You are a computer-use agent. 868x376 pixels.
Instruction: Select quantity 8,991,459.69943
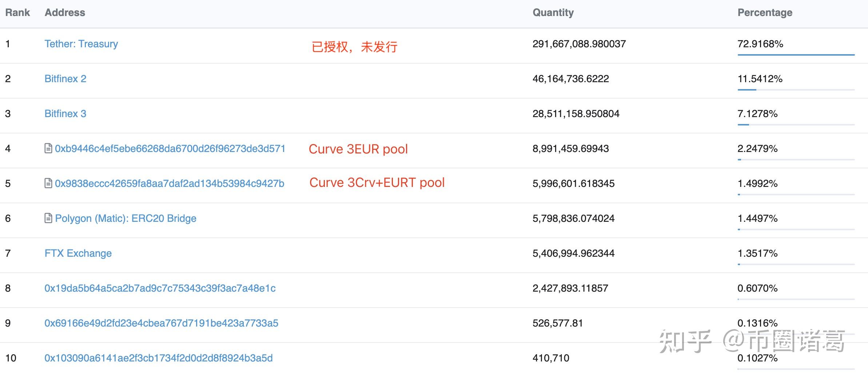(x=571, y=149)
